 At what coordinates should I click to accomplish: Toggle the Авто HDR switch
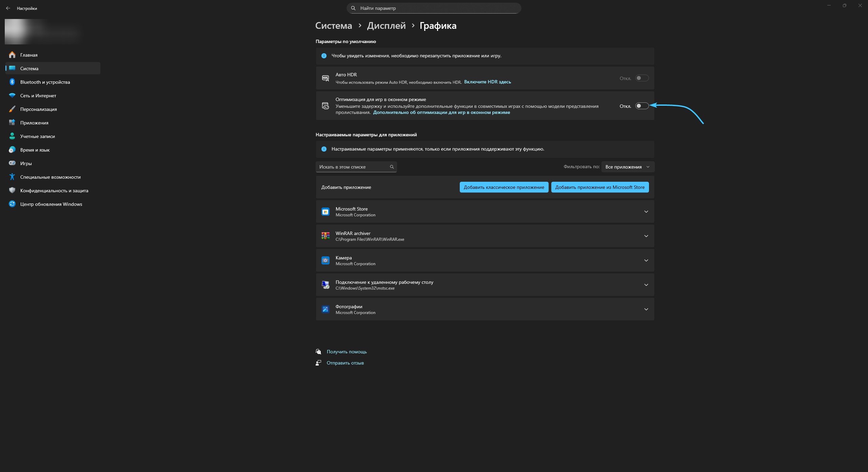click(x=642, y=78)
